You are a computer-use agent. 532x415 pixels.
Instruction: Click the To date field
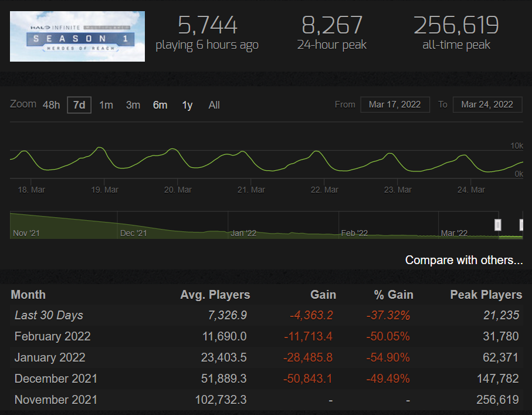point(487,104)
